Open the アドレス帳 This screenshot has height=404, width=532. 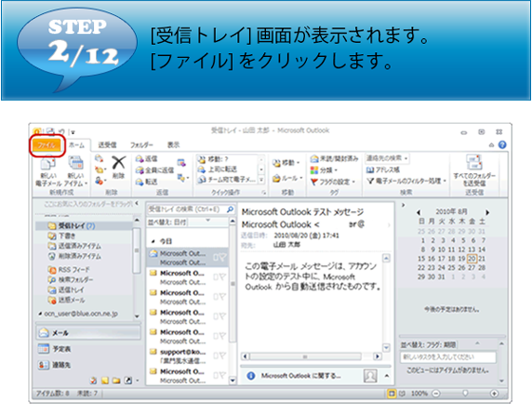click(x=383, y=169)
